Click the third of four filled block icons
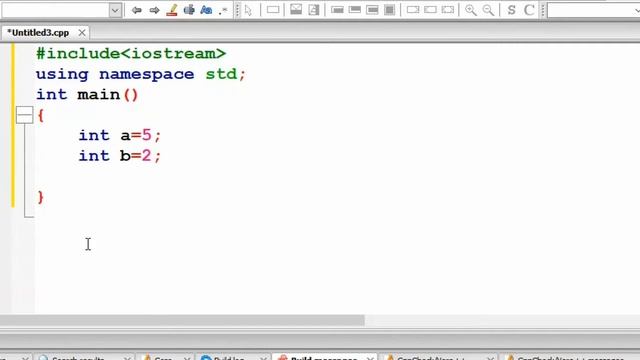The height and width of the screenshot is (360, 640). 372,10
